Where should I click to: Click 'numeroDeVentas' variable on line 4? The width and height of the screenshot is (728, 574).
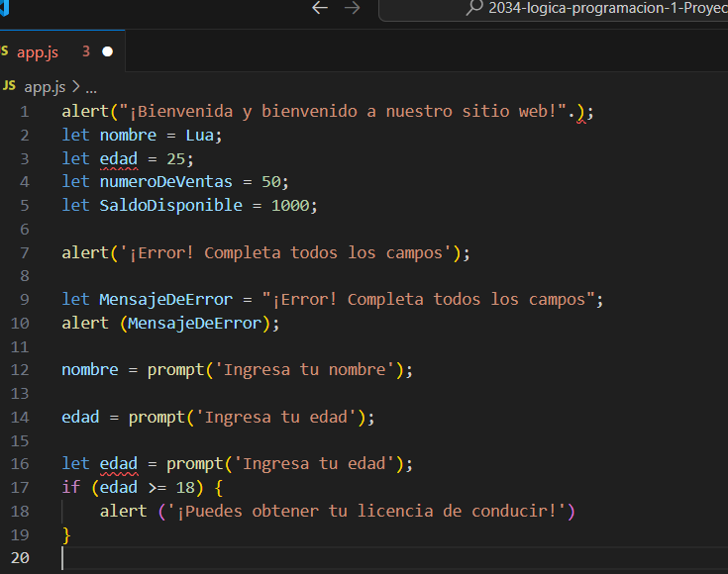(x=165, y=181)
